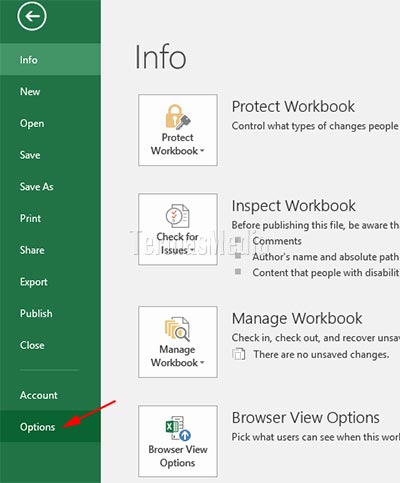The width and height of the screenshot is (400, 483).
Task: Click the Protect Workbook lock icon
Action: coord(178,117)
